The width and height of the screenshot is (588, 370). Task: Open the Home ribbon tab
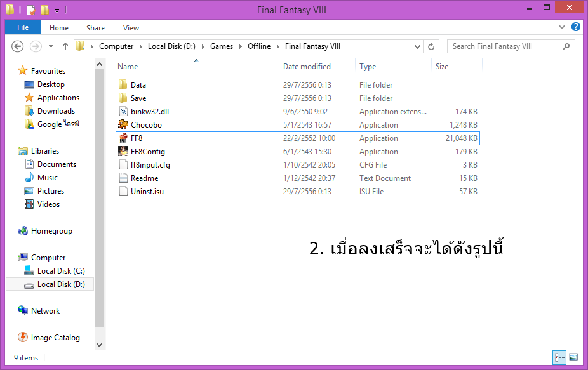(59, 28)
